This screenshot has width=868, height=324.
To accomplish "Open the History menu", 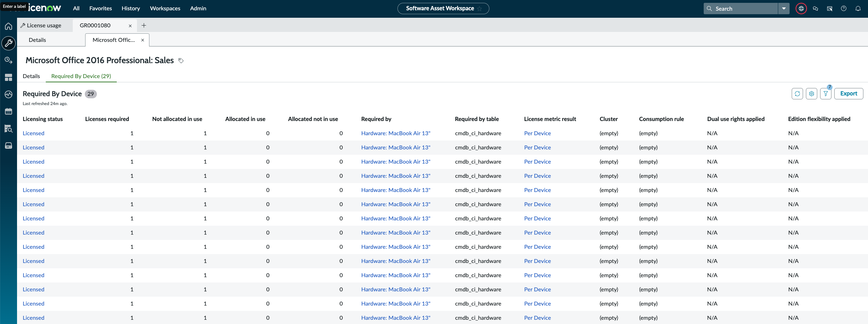I will 131,8.
